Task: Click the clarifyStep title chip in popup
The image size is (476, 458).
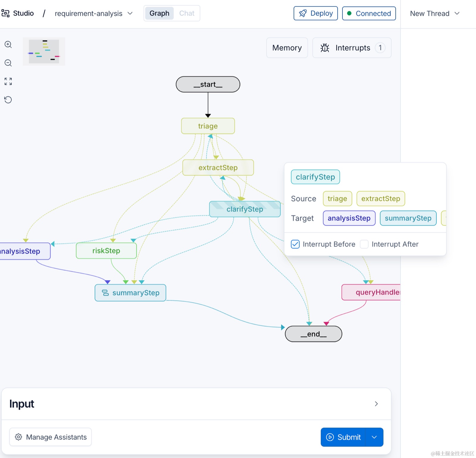Action: [x=315, y=177]
